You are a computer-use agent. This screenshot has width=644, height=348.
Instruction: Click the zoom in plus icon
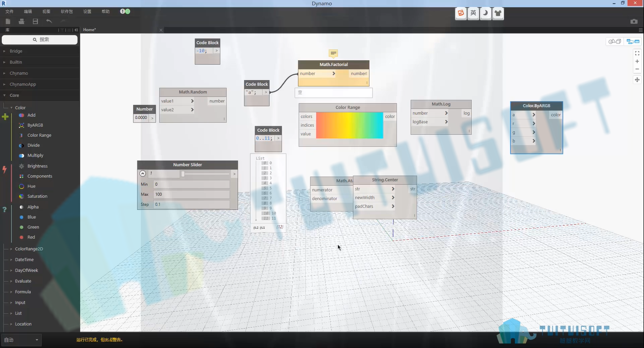coord(637,62)
